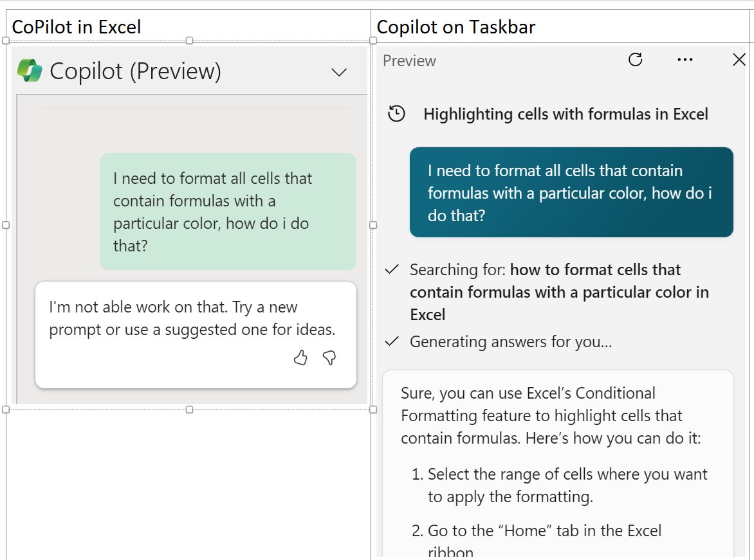Select the Copilot logo in the Excel pane
Viewport: 754px width, 560px height.
coord(28,69)
